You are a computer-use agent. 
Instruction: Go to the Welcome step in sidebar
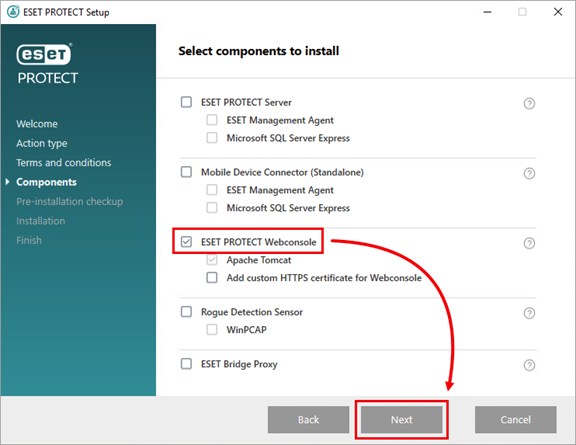pyautogui.click(x=37, y=124)
